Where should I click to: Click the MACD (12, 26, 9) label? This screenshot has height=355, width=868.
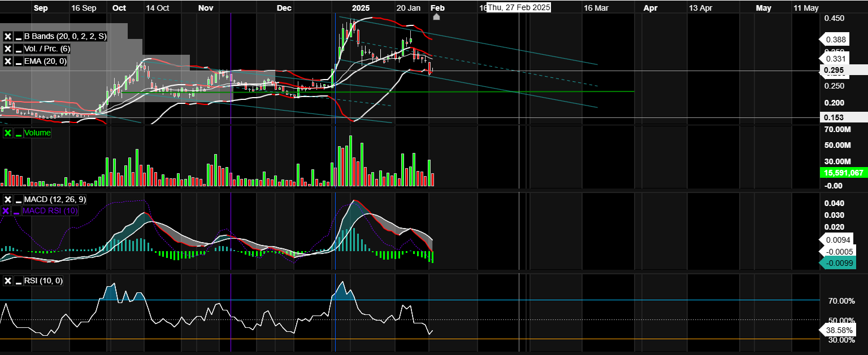coord(55,200)
